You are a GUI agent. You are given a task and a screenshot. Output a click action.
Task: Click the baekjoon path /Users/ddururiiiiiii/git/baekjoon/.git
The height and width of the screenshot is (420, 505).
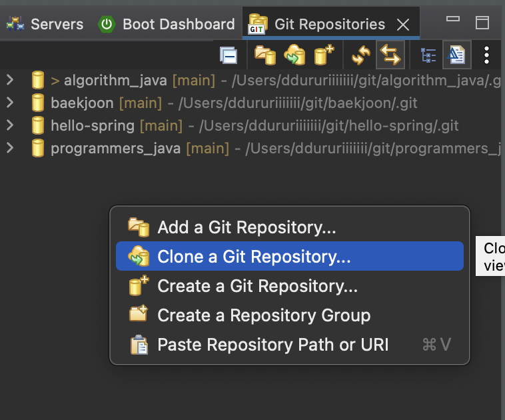tap(298, 103)
